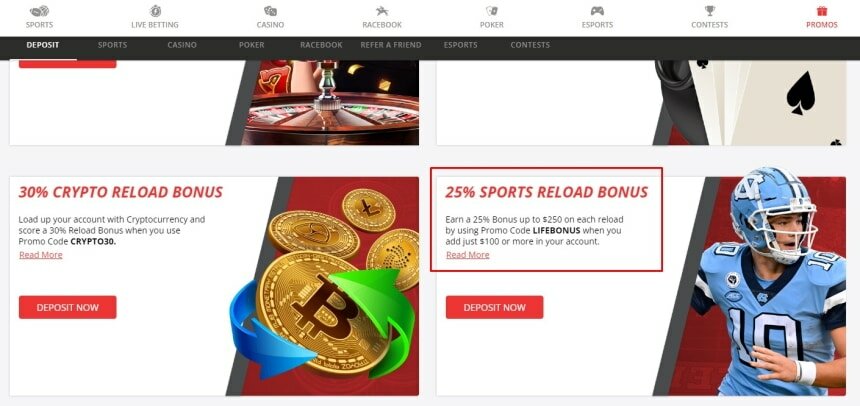Open the Refer A Friend tab
This screenshot has width=860, height=406.
[x=391, y=45]
